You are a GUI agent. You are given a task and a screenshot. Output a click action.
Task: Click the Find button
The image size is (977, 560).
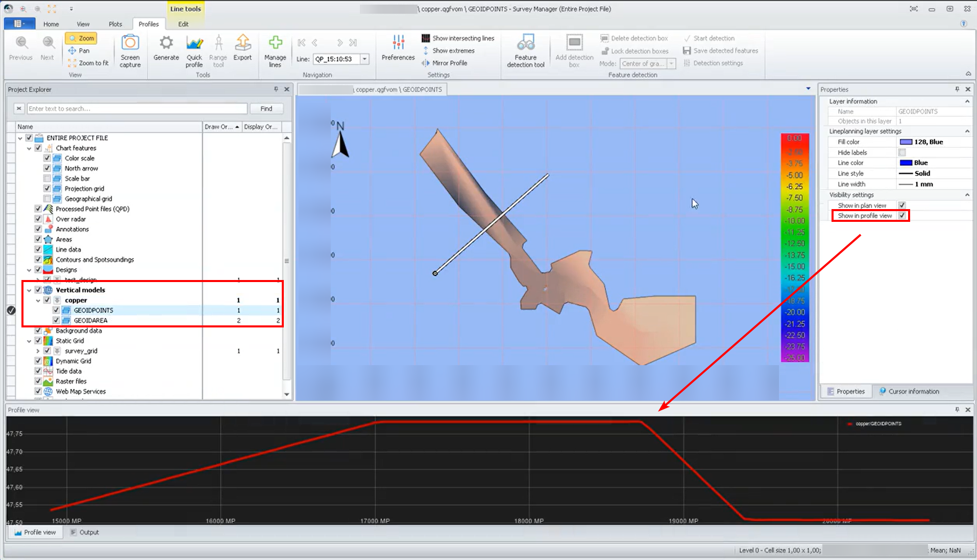click(266, 109)
